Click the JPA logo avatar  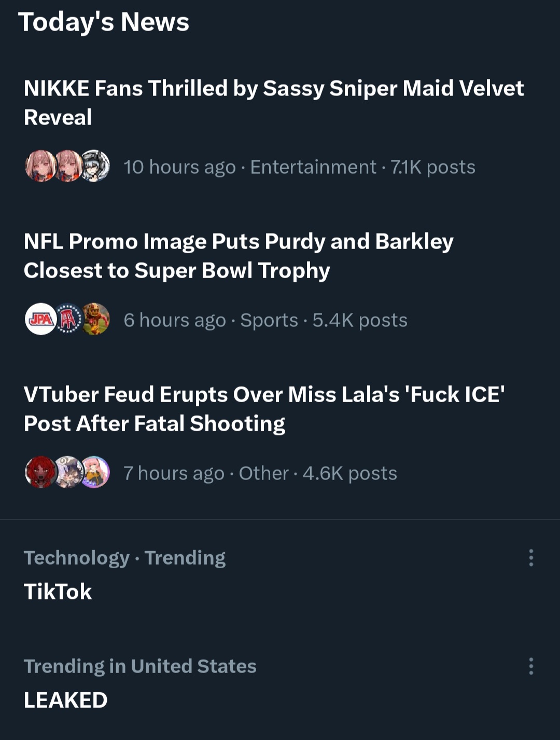point(40,319)
